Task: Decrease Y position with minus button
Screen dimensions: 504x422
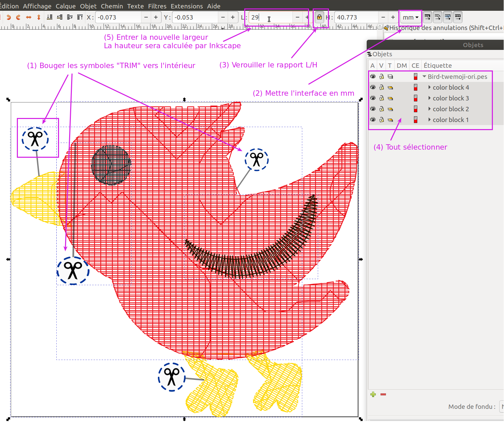Action: point(223,17)
